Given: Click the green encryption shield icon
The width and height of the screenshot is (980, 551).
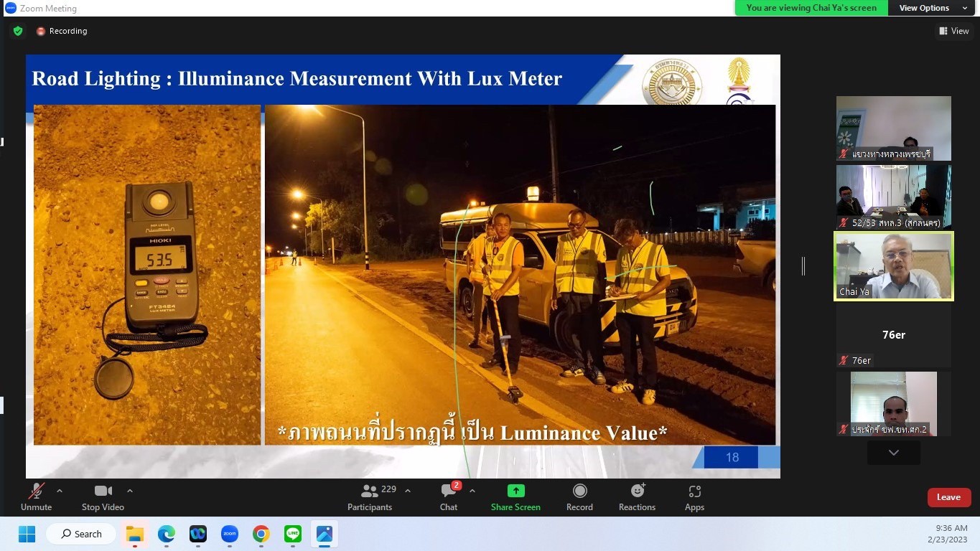Looking at the screenshot, I should [x=18, y=31].
